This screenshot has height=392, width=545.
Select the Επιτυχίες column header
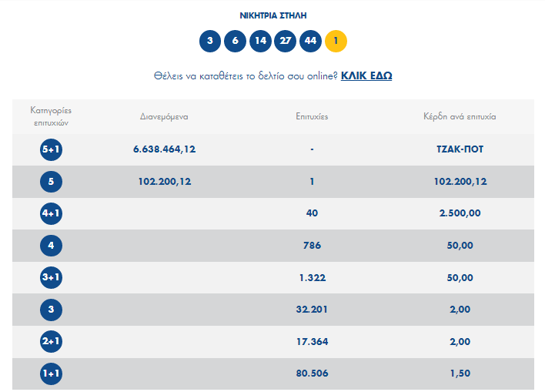312,117
